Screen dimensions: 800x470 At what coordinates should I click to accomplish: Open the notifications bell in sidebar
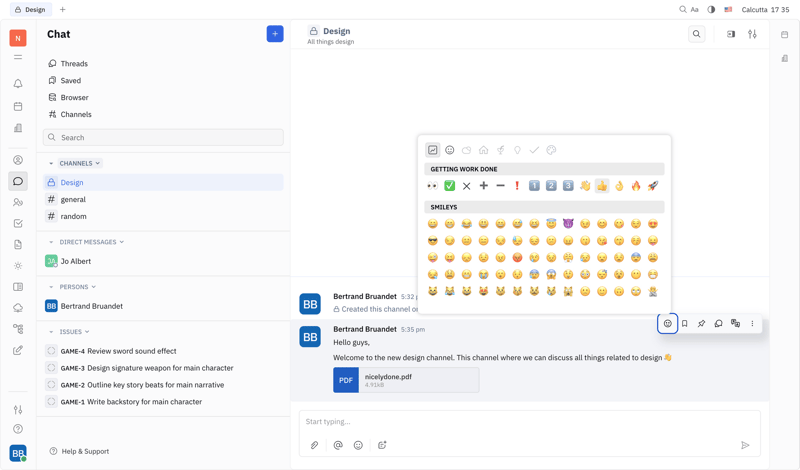pos(18,83)
